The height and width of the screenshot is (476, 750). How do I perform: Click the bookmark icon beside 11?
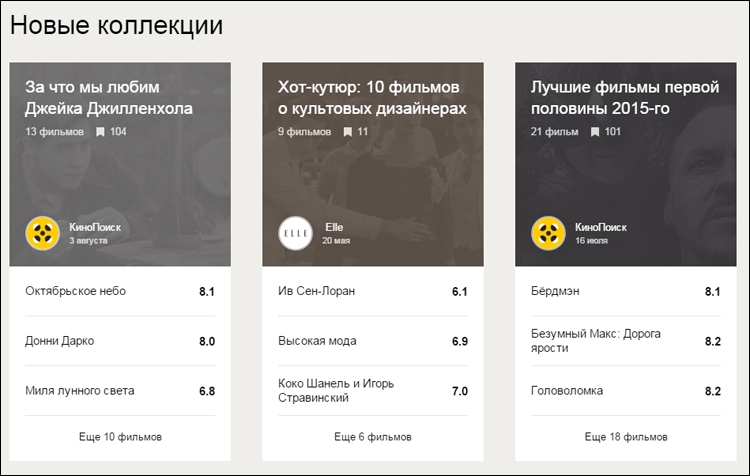tap(348, 132)
